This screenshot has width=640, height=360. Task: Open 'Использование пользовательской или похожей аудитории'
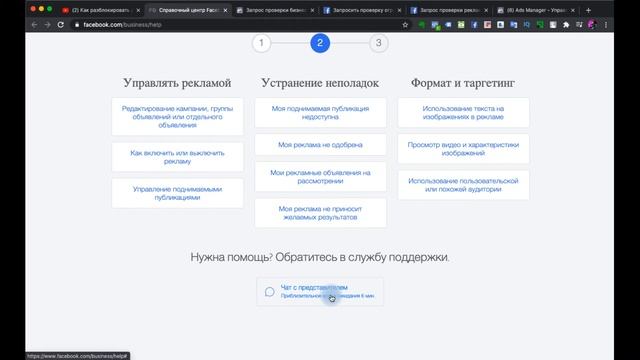pyautogui.click(x=463, y=185)
